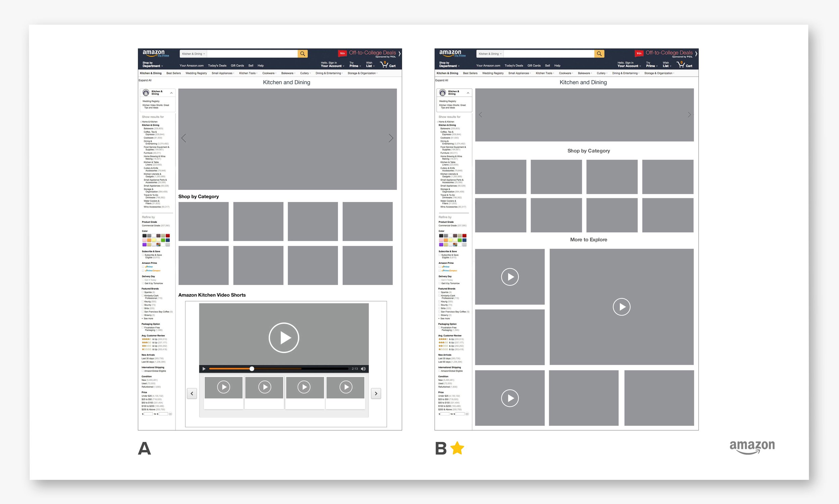Click the Kitchen & Dining avatar icon in sidebar

146,92
